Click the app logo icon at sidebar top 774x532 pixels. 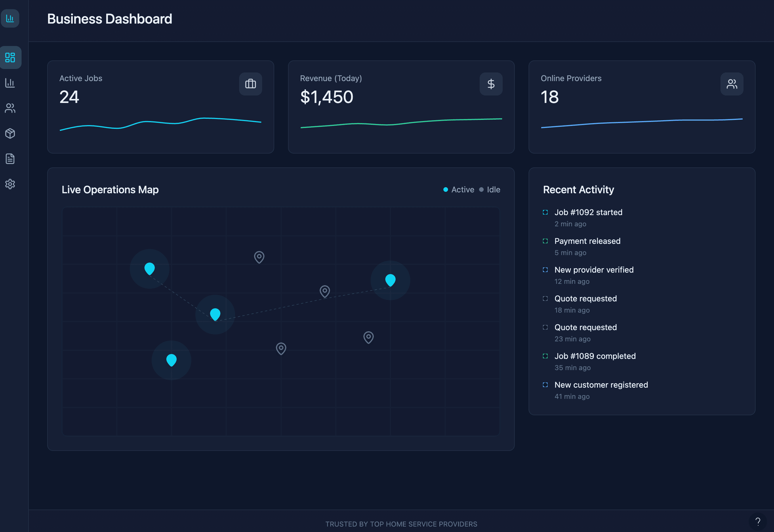[10, 18]
